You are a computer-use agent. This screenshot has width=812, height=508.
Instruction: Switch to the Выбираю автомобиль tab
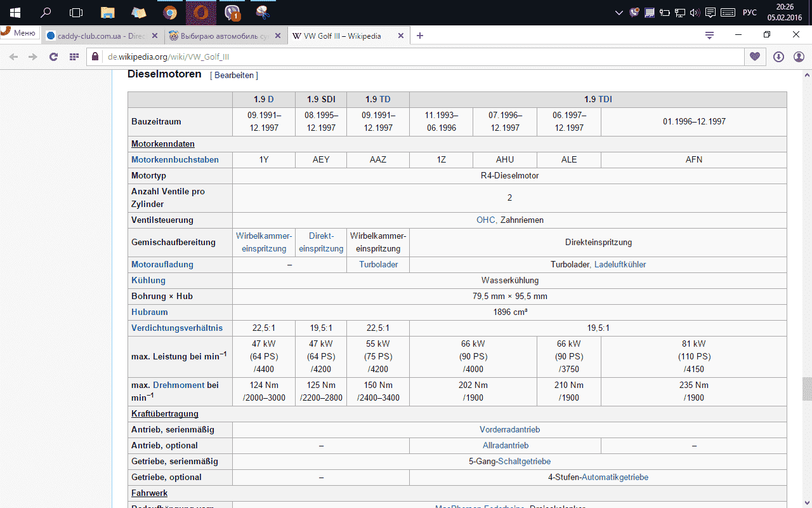[219, 36]
